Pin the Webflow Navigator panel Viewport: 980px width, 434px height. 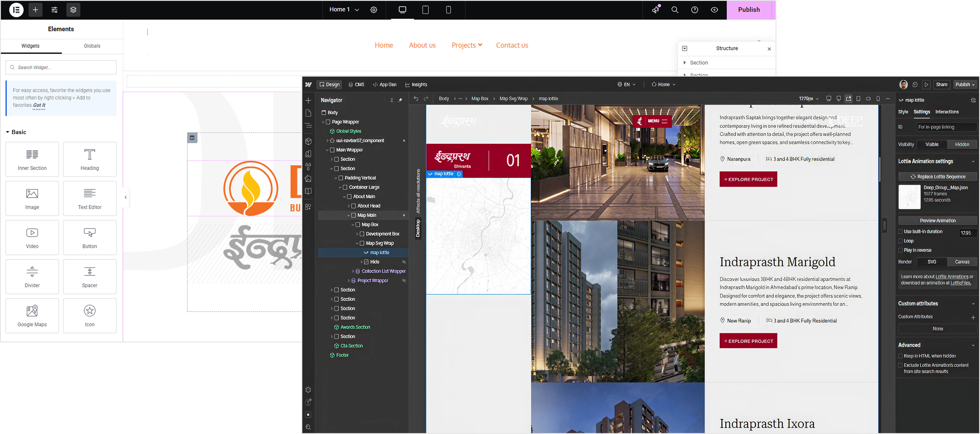pyautogui.click(x=400, y=100)
